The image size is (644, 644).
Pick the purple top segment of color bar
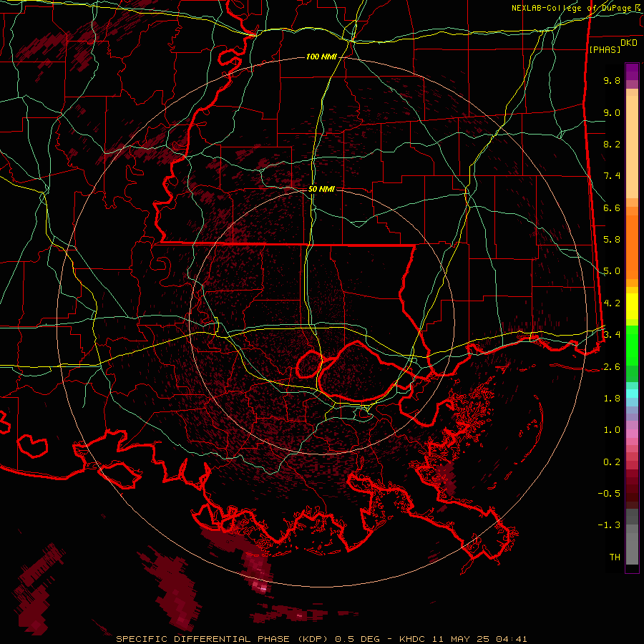pos(632,72)
